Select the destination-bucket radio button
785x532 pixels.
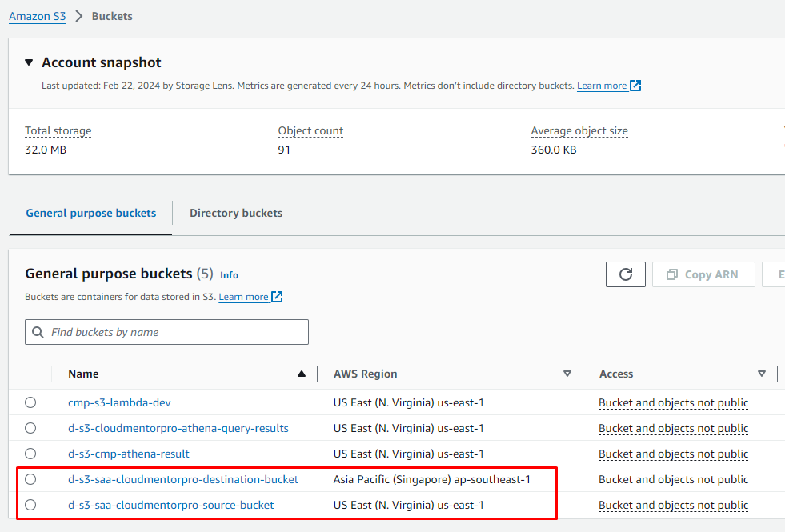tap(30, 479)
